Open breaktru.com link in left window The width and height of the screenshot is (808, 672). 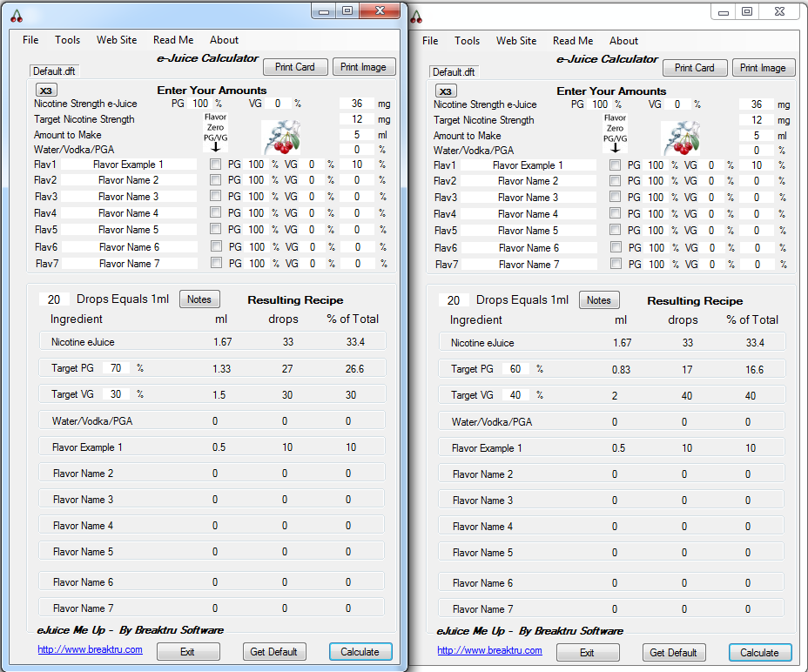tap(91, 649)
